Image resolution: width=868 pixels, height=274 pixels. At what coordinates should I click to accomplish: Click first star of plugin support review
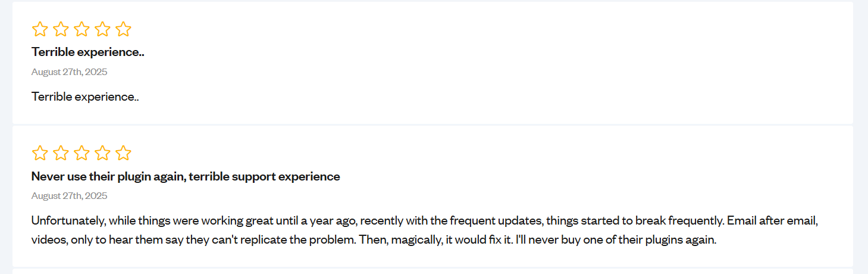tap(40, 154)
